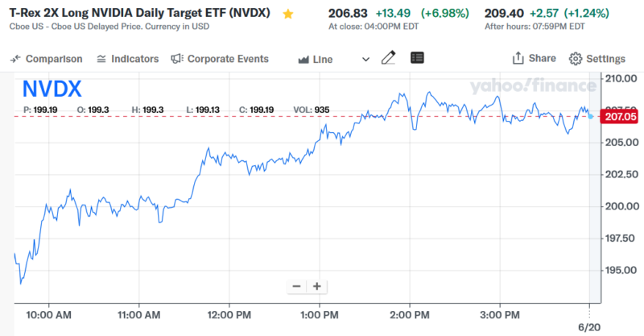Click the blue current-price marker dot
Screen dimensions: 644x336
592,117
